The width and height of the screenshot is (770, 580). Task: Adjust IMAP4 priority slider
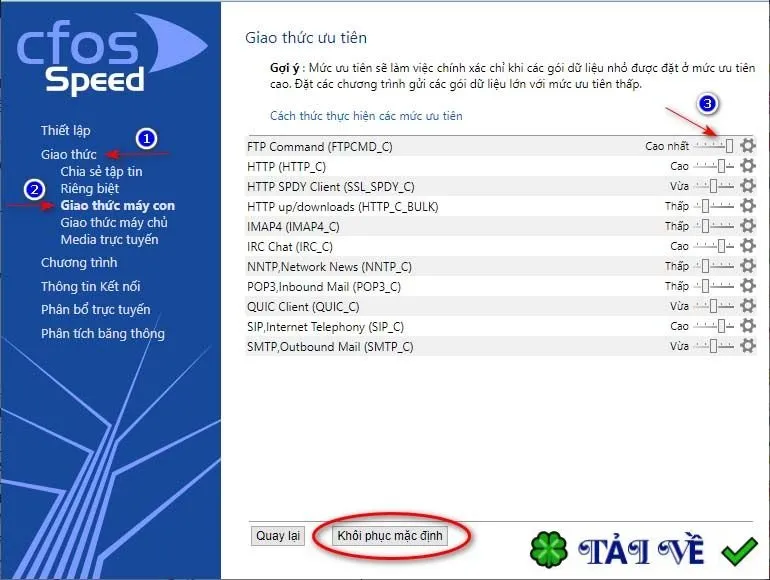pos(715,226)
